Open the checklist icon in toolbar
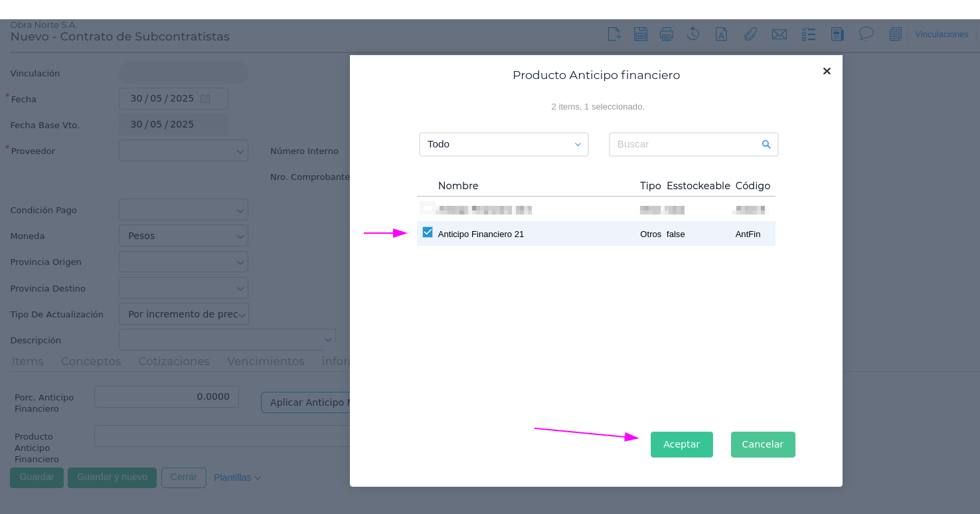Screen dimensions: 980x514 (809, 35)
